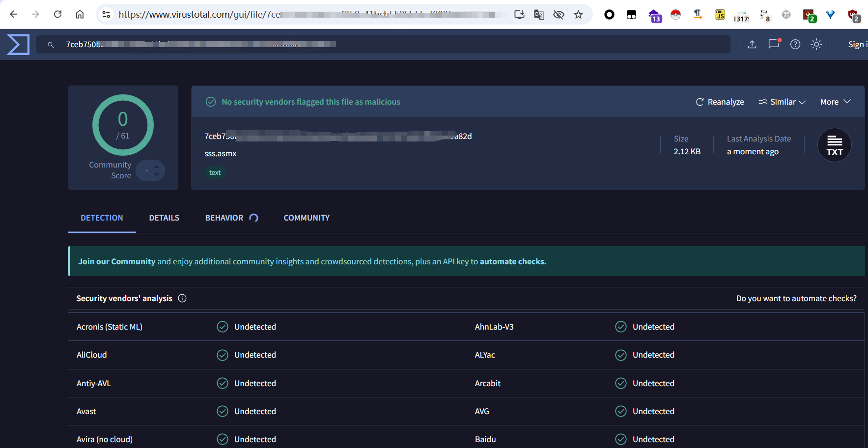Expand the More dropdown
868x448 pixels.
tap(835, 102)
